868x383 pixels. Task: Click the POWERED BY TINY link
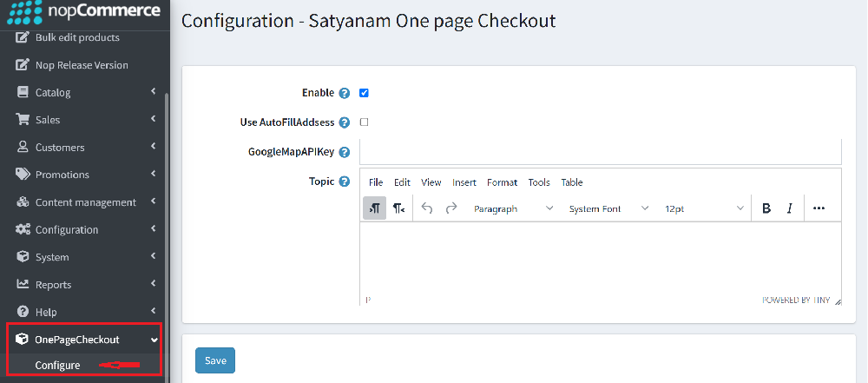tap(796, 300)
